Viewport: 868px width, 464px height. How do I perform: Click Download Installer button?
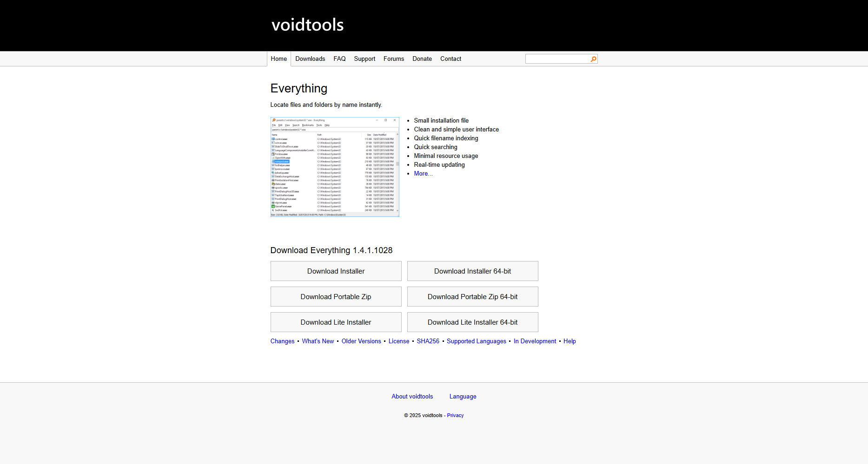(336, 271)
